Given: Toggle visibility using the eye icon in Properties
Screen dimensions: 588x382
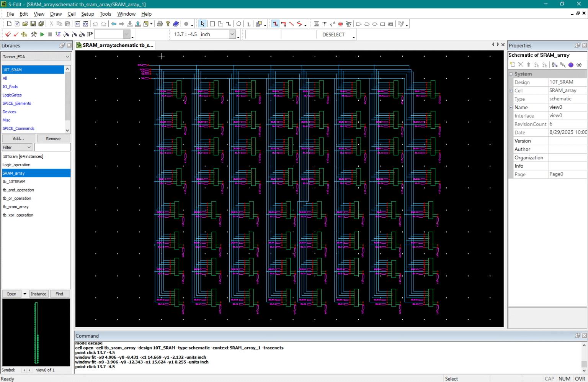Looking at the screenshot, I should pyautogui.click(x=579, y=65).
